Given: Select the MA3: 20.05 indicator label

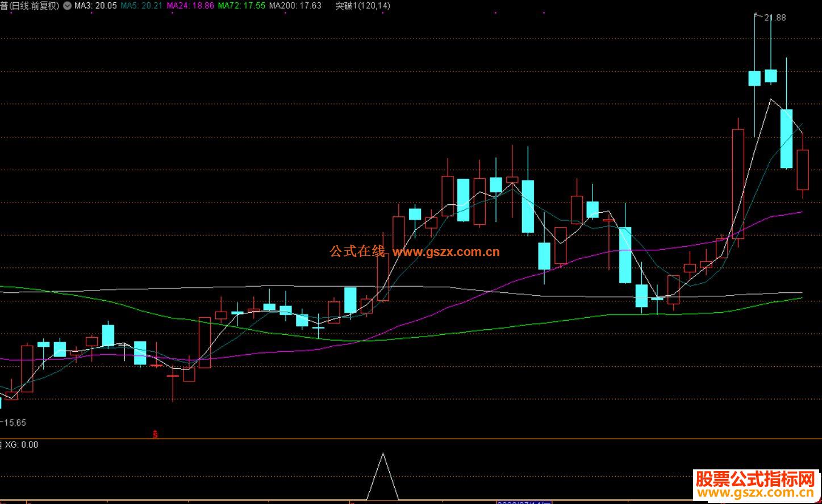Looking at the screenshot, I should [96, 6].
